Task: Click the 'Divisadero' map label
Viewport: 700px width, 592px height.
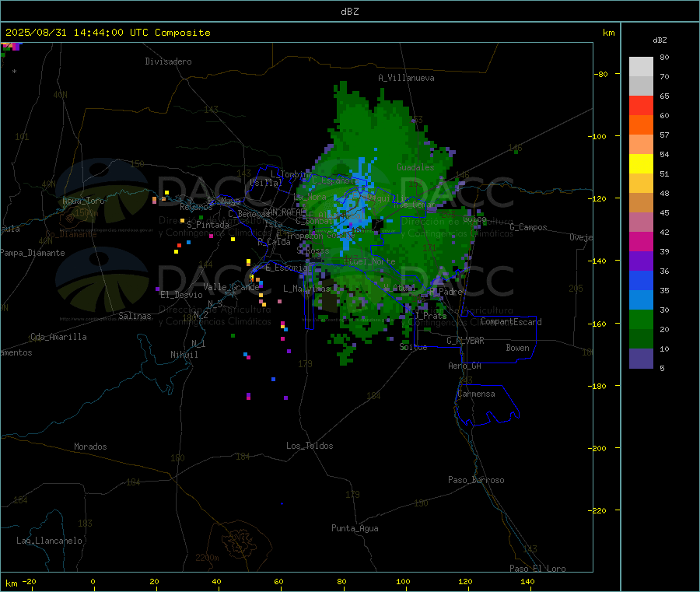Action: (x=168, y=61)
